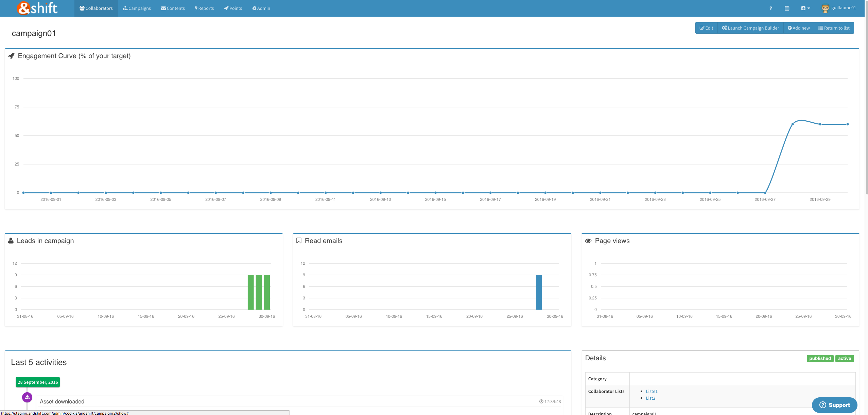Click the bookmark icon beside Read emails

click(299, 241)
